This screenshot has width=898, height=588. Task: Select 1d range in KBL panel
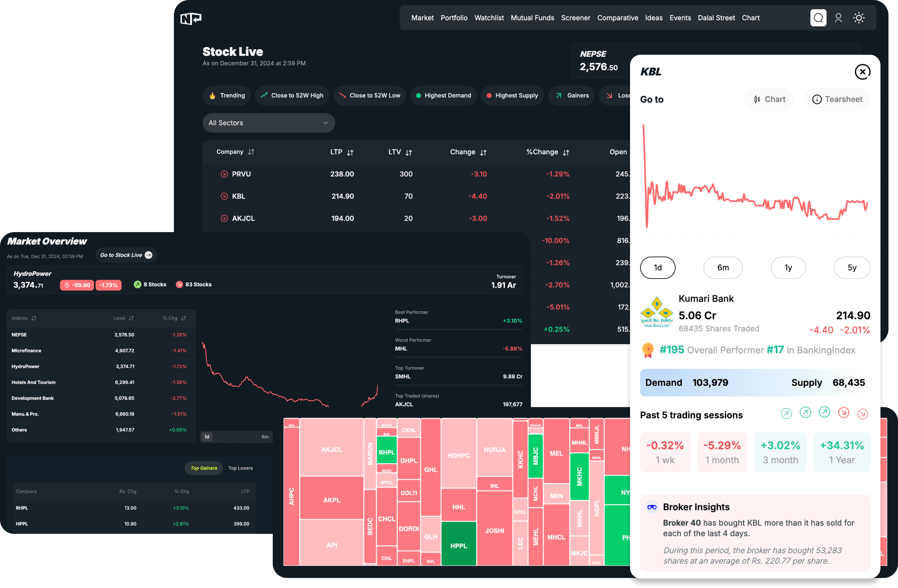coord(658,268)
